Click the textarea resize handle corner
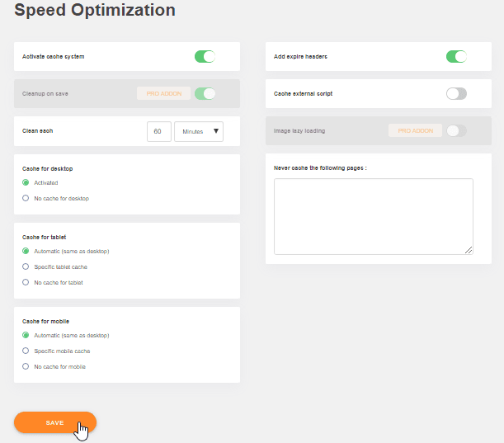Viewport: 504px width, 443px height. coord(469,250)
